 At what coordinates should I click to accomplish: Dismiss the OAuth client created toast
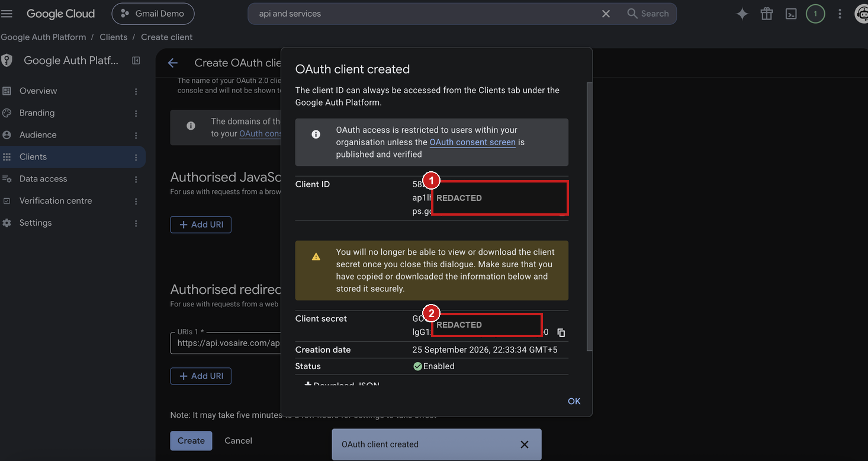point(524,444)
